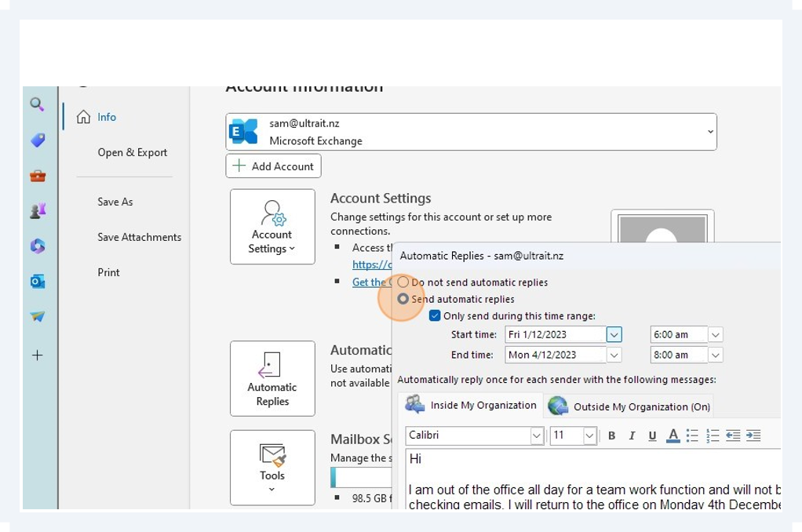
Task: Open the End time hour dropdown
Action: (715, 355)
